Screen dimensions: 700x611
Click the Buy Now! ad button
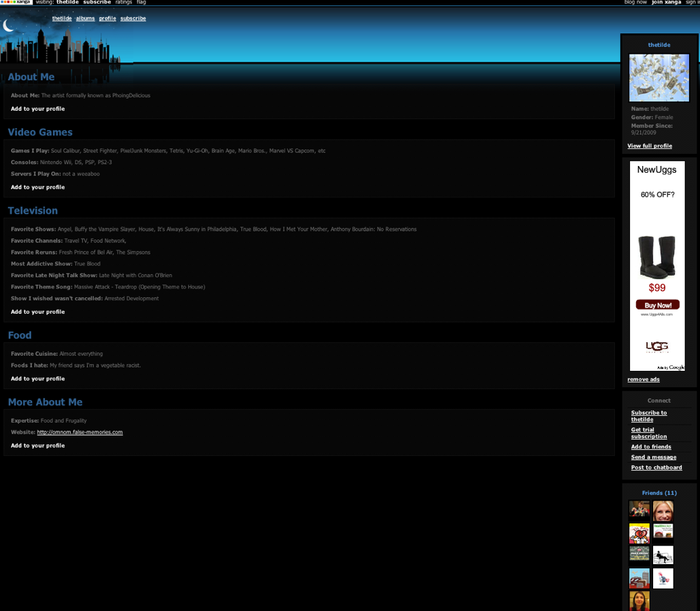(658, 305)
